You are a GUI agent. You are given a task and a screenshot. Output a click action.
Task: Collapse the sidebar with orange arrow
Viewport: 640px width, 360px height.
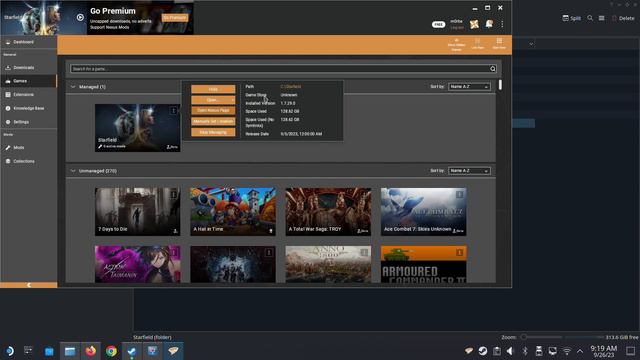point(29,285)
